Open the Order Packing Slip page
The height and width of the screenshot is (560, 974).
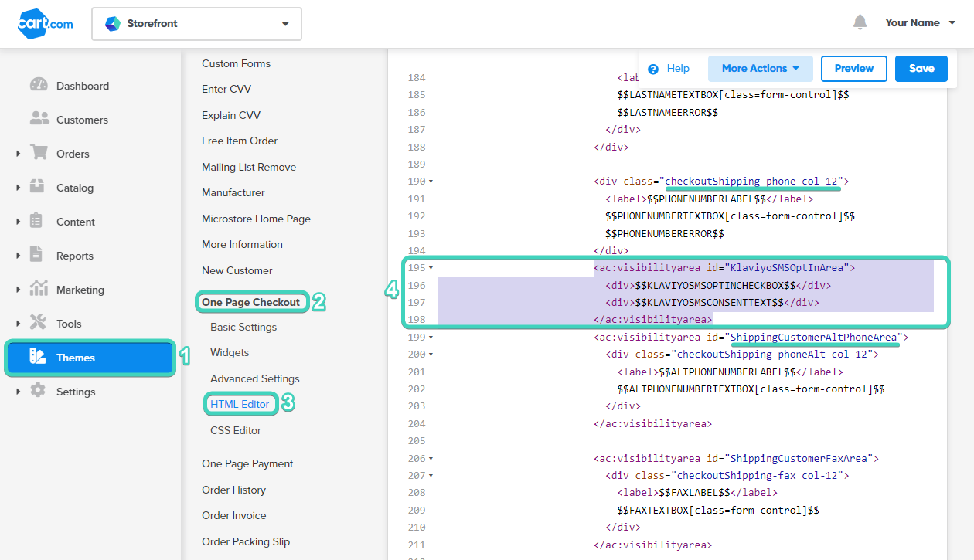(246, 541)
